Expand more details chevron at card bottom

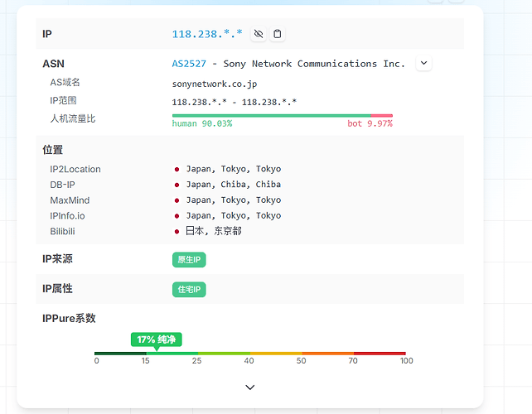click(250, 388)
